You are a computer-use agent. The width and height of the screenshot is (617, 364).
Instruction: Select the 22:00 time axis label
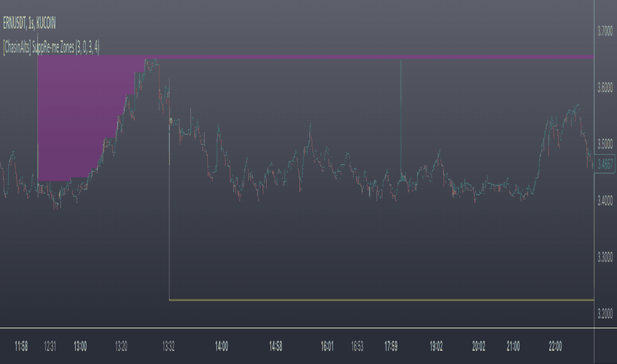coord(555,346)
